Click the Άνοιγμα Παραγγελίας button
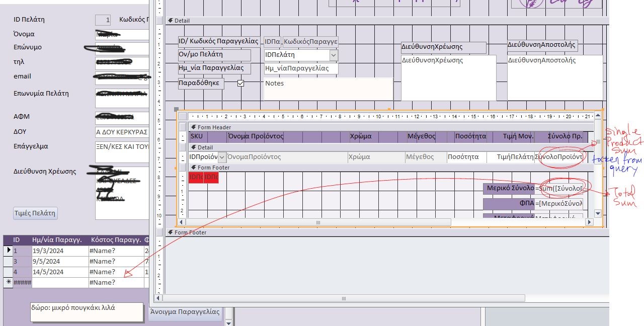Screen dimensions: 644x326 tap(186, 312)
